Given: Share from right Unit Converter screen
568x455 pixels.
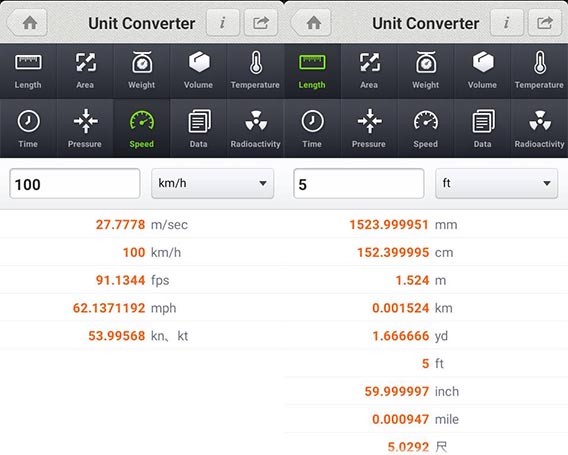Looking at the screenshot, I should point(545,23).
